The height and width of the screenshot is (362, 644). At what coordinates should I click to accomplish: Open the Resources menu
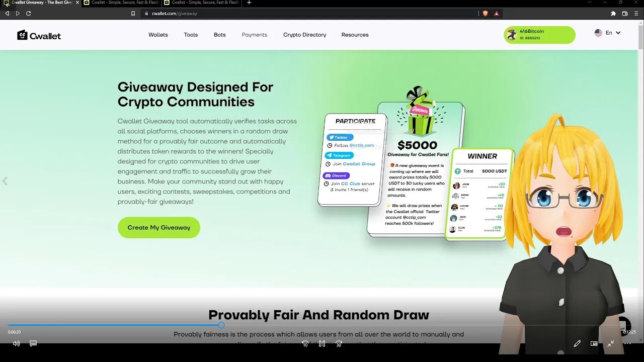tap(355, 35)
